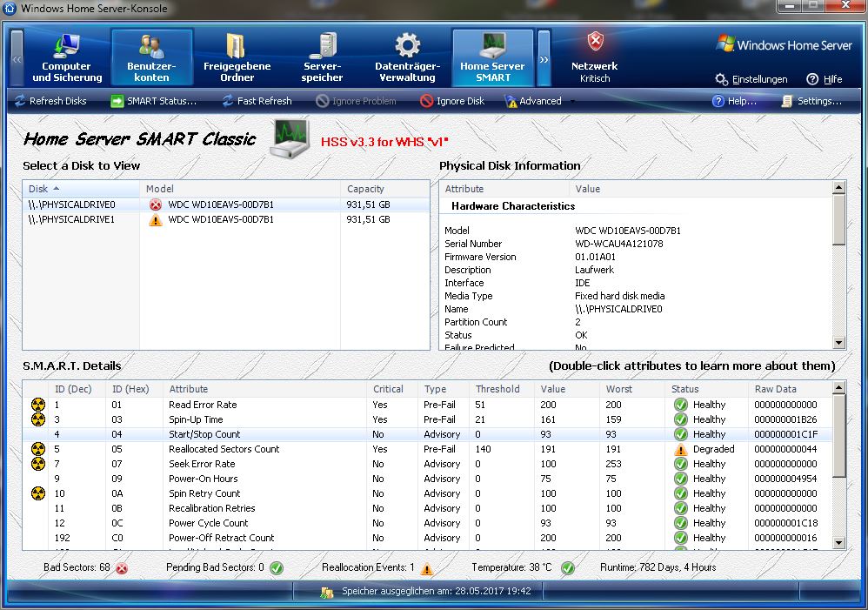The height and width of the screenshot is (610, 868).
Task: Sort the disk list by Disk column
Action: click(x=81, y=189)
